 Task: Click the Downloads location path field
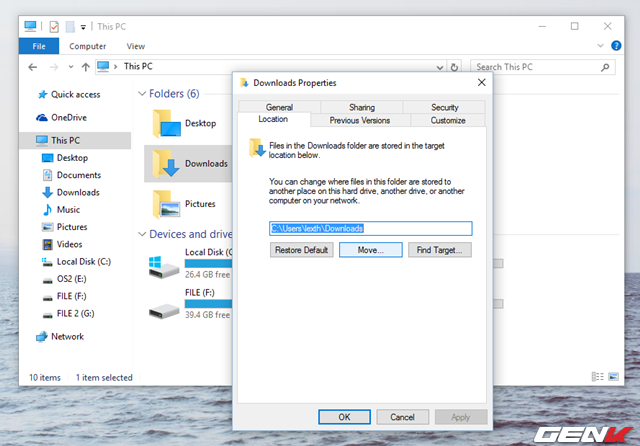pos(370,228)
